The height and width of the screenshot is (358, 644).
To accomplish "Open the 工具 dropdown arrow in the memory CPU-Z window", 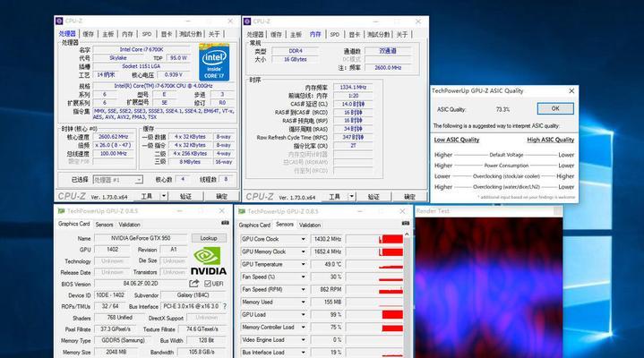I will point(352,197).
